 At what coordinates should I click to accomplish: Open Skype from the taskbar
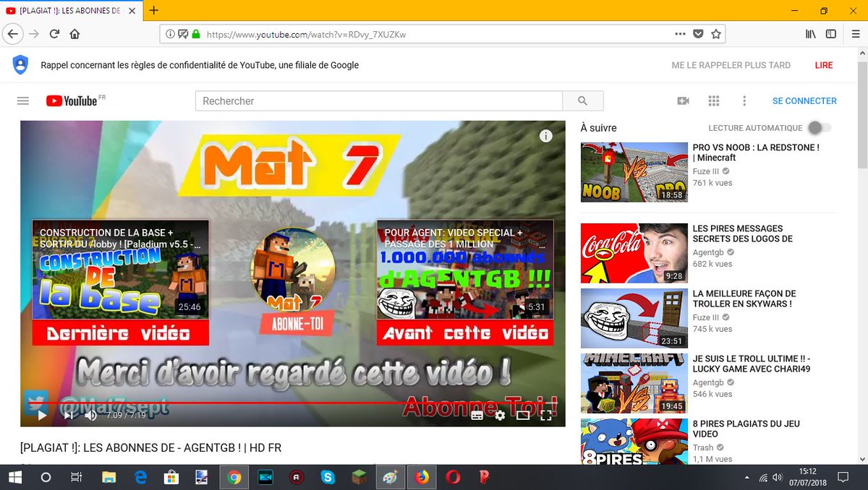click(x=328, y=478)
